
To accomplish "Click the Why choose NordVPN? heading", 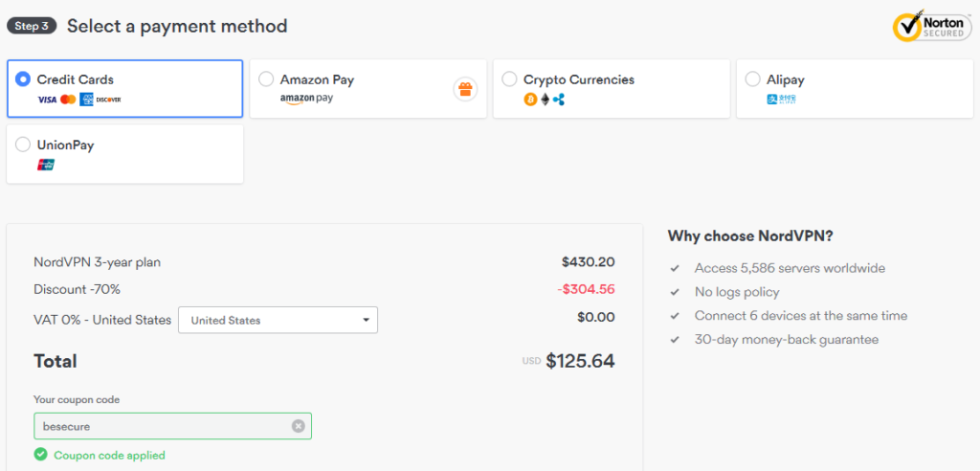I will [x=750, y=235].
